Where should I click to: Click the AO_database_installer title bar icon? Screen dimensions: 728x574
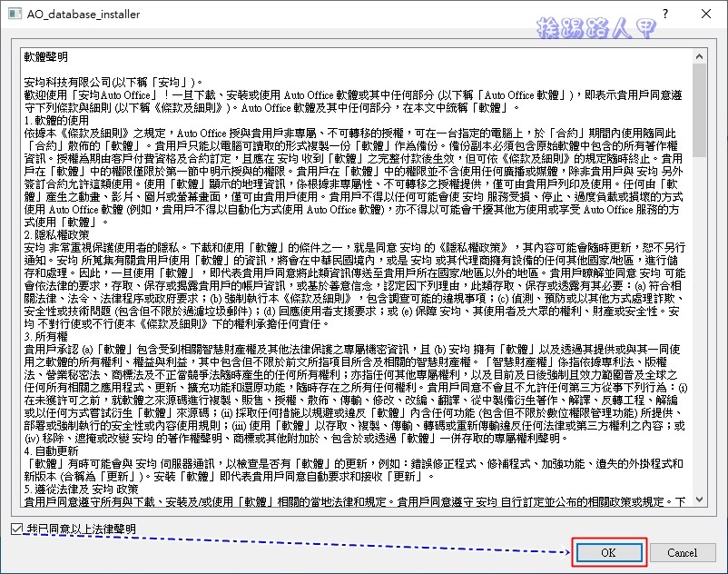tap(15, 14)
